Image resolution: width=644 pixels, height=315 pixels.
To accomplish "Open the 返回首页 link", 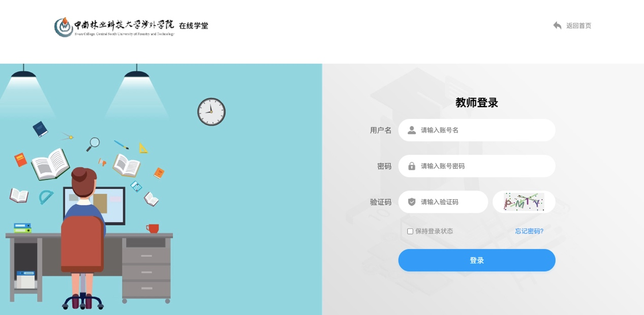I will click(578, 25).
